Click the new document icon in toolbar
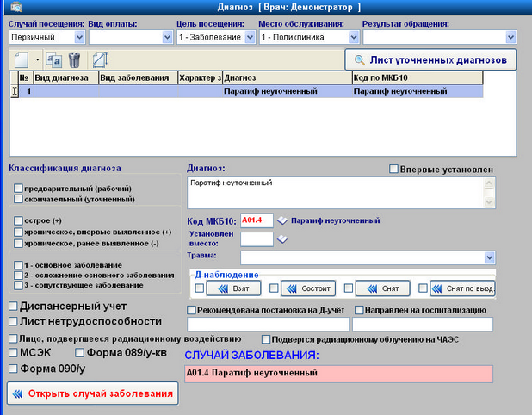This screenshot has width=532, height=415. point(22,59)
